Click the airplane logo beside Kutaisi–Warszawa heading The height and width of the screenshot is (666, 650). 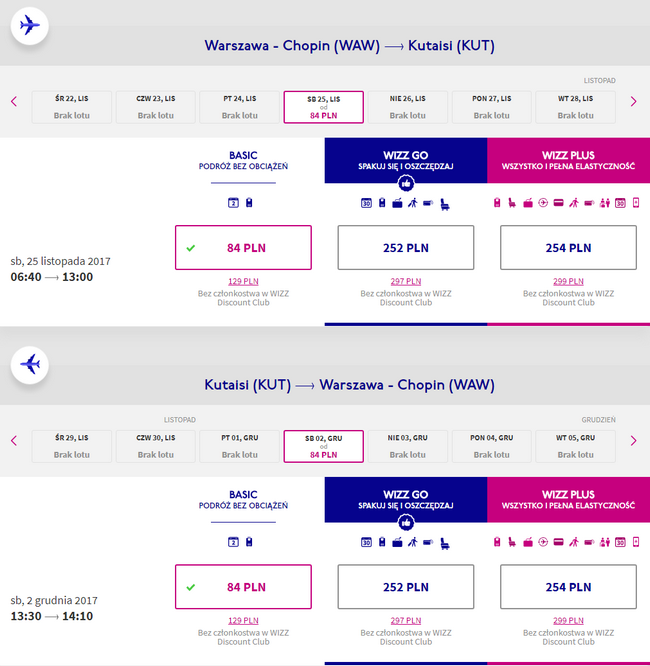click(x=30, y=365)
